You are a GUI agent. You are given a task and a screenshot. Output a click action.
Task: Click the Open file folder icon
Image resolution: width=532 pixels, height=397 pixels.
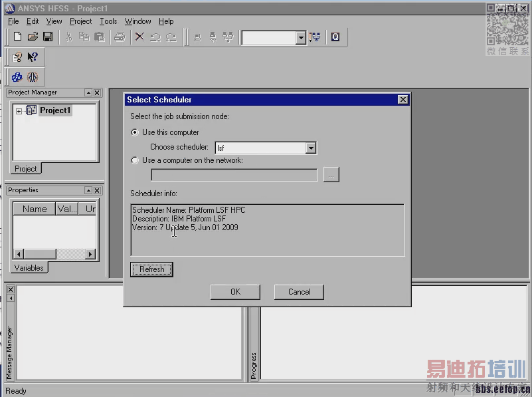[x=33, y=37]
